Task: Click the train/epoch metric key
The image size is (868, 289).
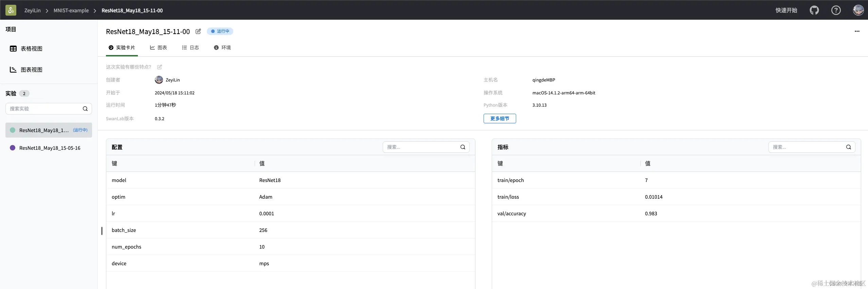Action: (x=510, y=180)
